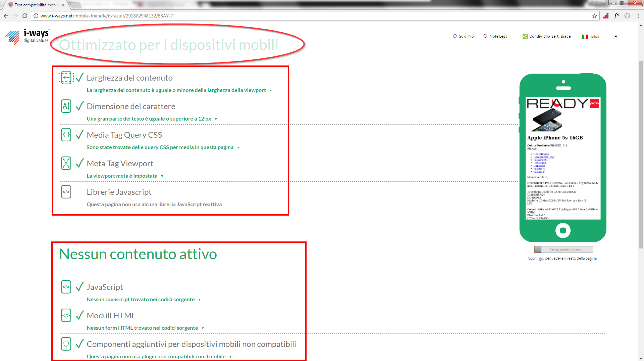Click the Dimensione del carattere icon
The width and height of the screenshot is (644, 361).
click(66, 106)
